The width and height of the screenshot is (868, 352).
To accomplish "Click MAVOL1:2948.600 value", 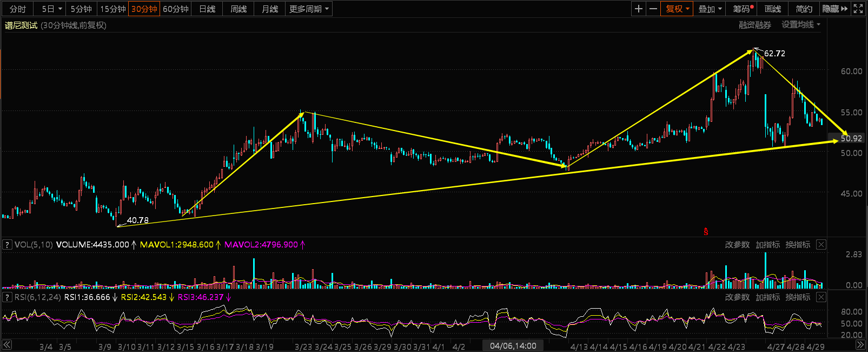I will [176, 245].
